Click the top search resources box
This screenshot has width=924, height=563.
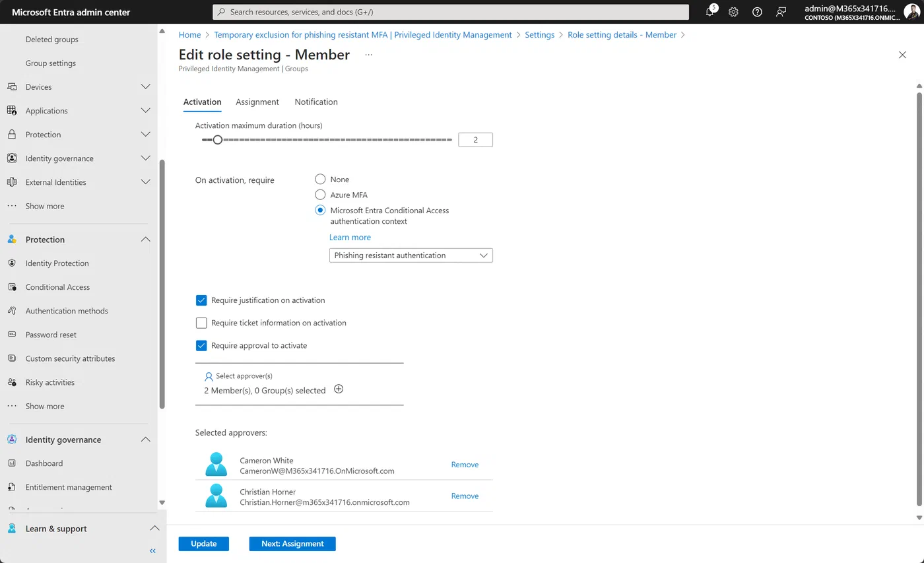pos(451,12)
